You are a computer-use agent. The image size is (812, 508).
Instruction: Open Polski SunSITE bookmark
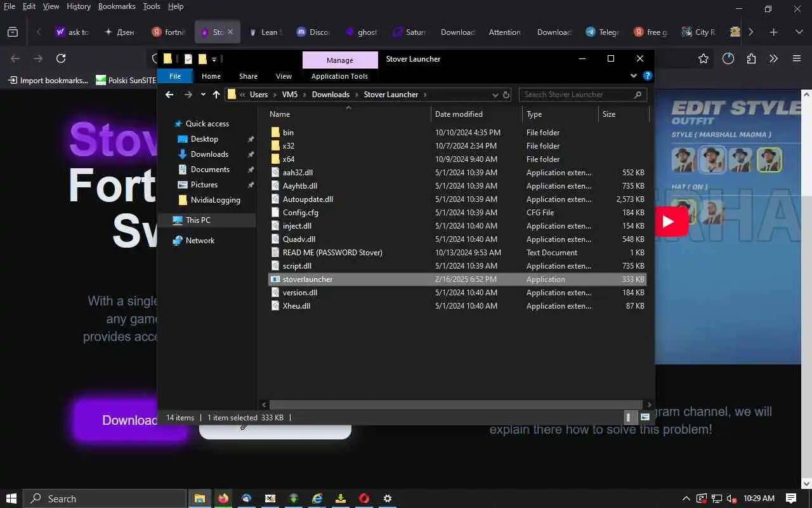pos(126,80)
